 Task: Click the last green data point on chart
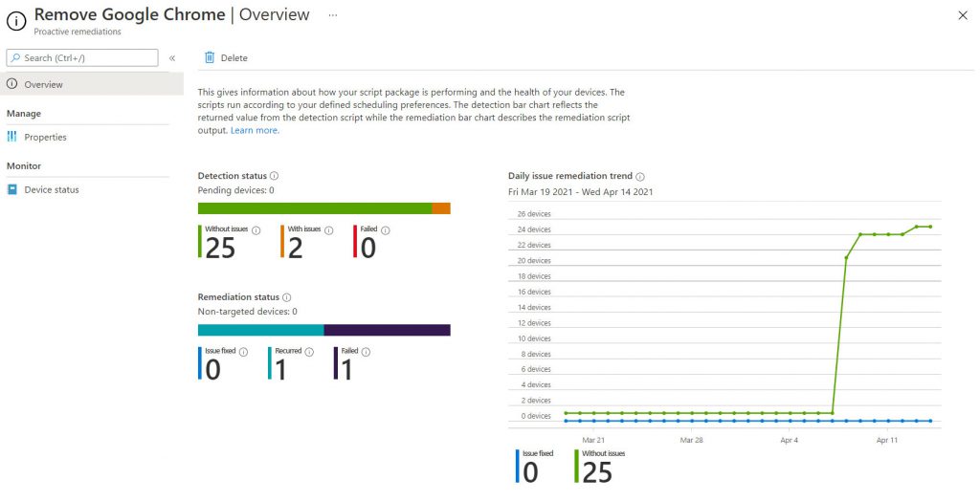click(x=930, y=227)
